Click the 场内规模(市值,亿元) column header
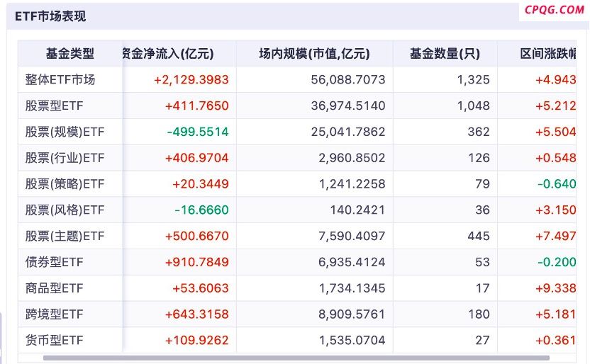The width and height of the screenshot is (590, 364). (x=314, y=54)
